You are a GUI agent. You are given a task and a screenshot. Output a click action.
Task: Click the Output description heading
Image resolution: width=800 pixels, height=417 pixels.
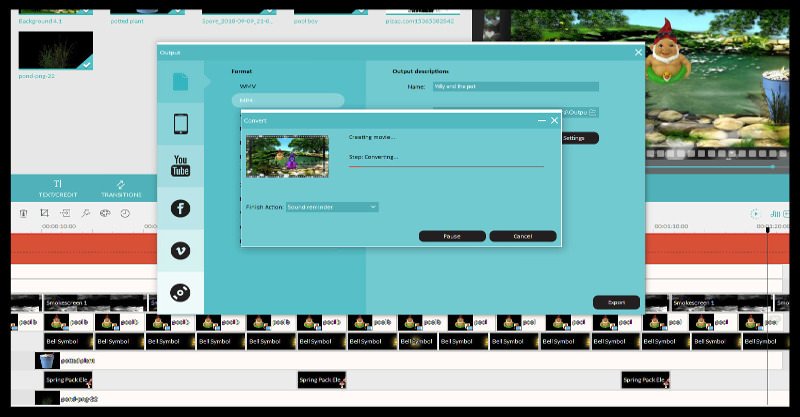click(420, 71)
